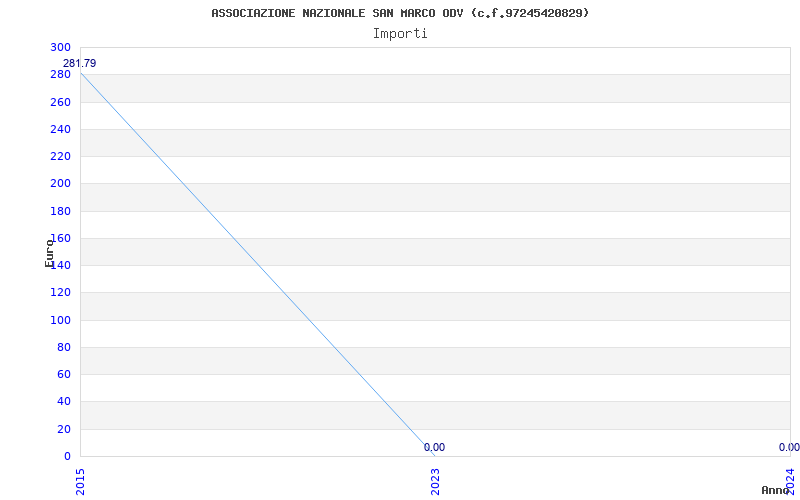Screen dimensions: 800x500
Task: Click the 0 y-axis tick label
Action: (x=67, y=456)
